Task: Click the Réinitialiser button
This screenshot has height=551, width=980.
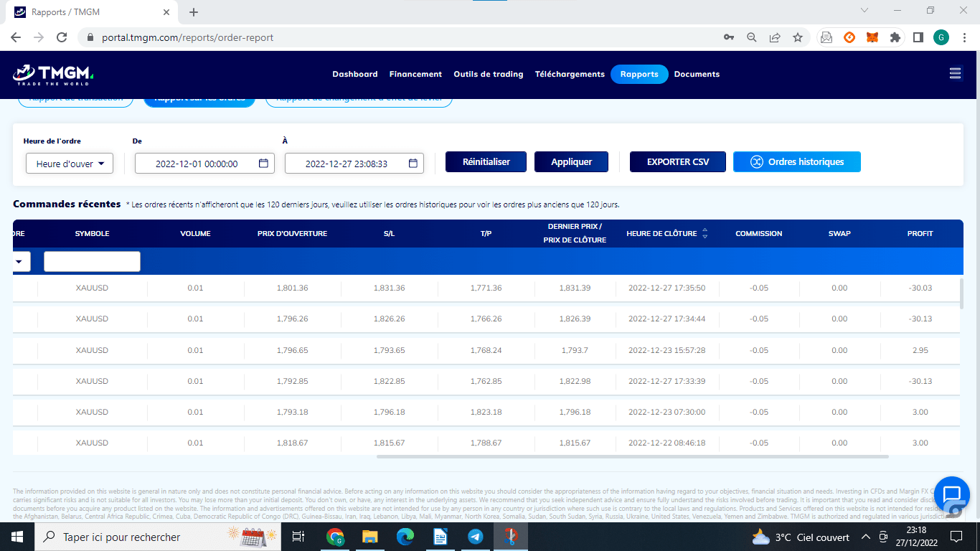Action: 486,161
